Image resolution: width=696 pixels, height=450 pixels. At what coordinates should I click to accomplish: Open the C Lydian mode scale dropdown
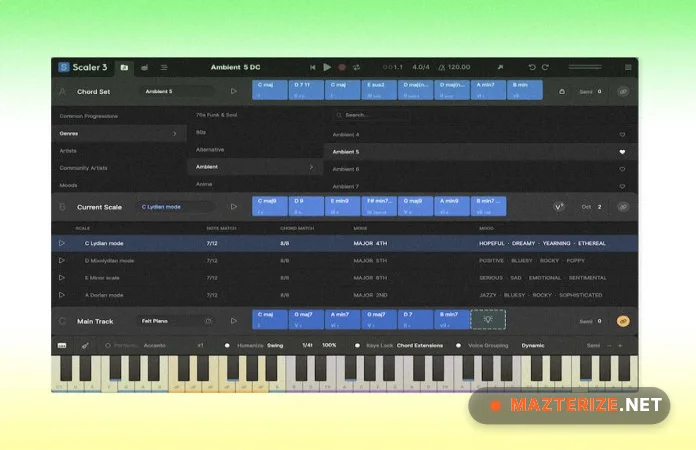(176, 207)
